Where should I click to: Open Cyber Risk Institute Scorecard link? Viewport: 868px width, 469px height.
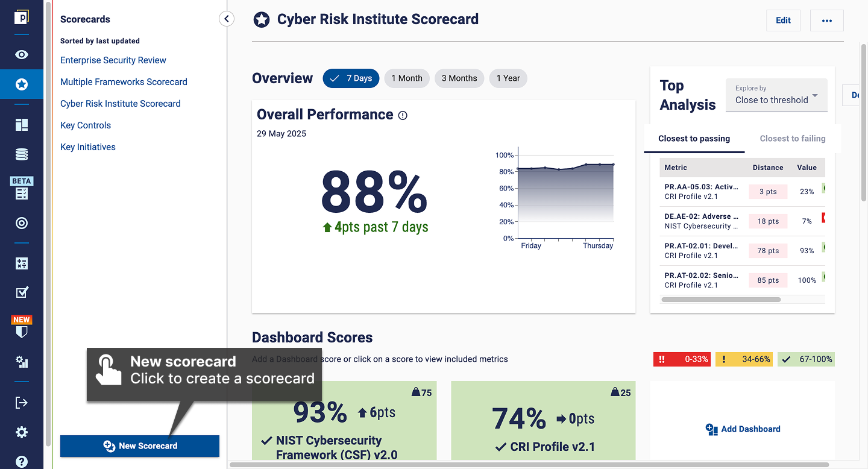[121, 104]
